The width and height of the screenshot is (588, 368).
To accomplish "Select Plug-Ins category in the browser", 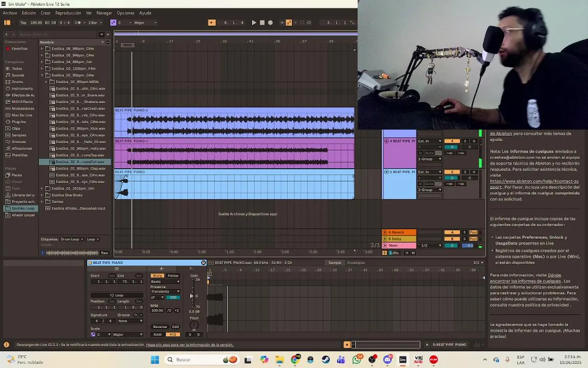I will point(18,122).
